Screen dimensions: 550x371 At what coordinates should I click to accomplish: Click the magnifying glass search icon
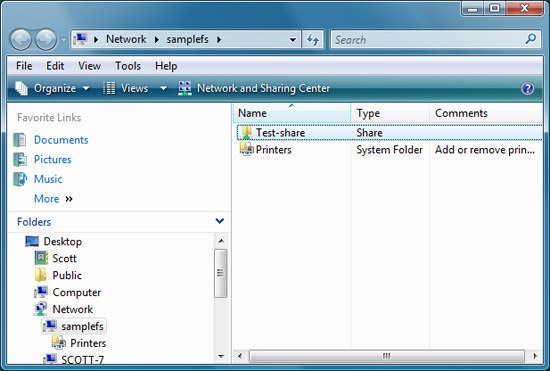pyautogui.click(x=531, y=39)
